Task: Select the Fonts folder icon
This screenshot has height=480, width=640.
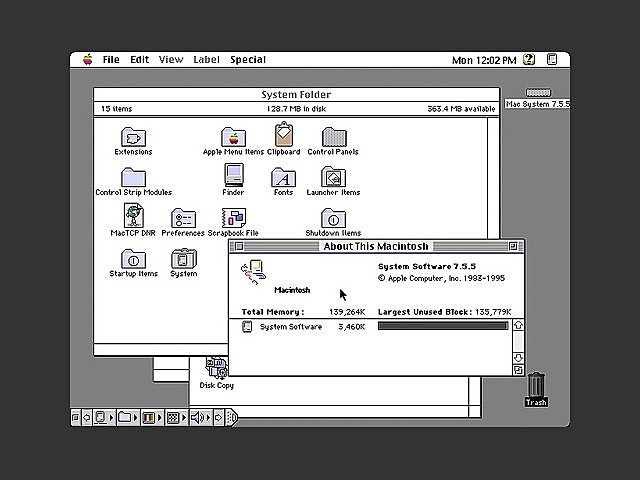Action: point(283,177)
